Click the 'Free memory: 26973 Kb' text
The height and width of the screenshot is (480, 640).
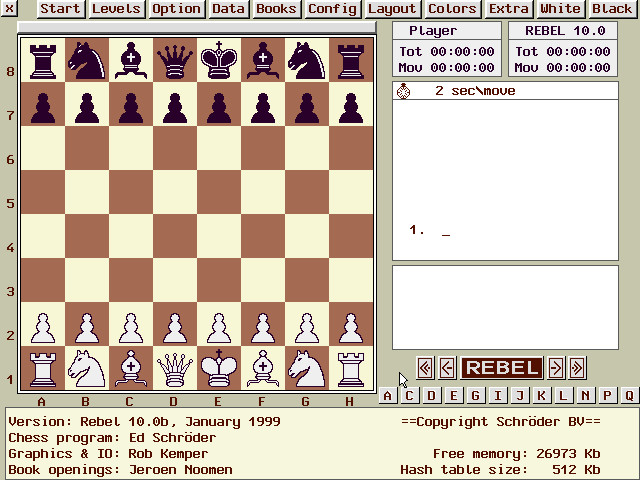pyautogui.click(x=516, y=454)
